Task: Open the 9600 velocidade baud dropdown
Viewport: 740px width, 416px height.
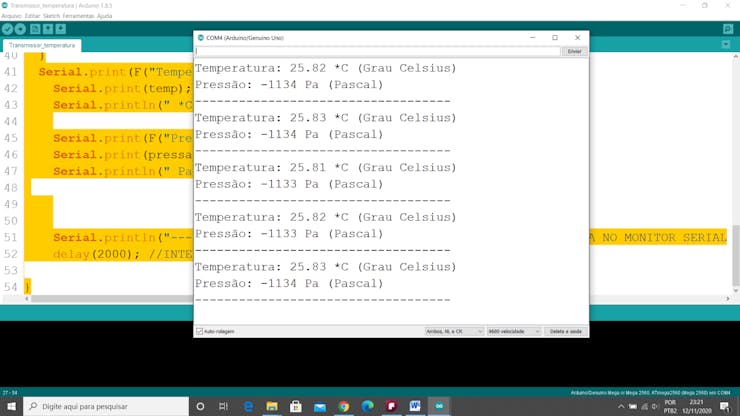Action: (514, 331)
